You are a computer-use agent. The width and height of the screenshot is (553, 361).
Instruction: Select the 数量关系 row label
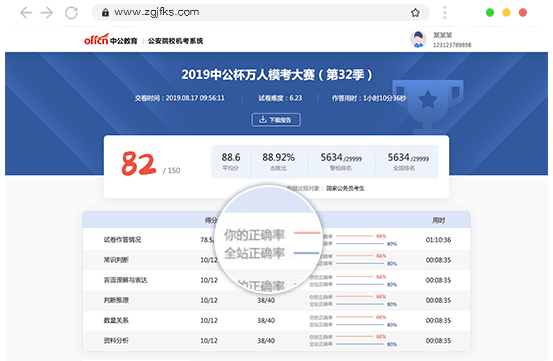click(116, 320)
